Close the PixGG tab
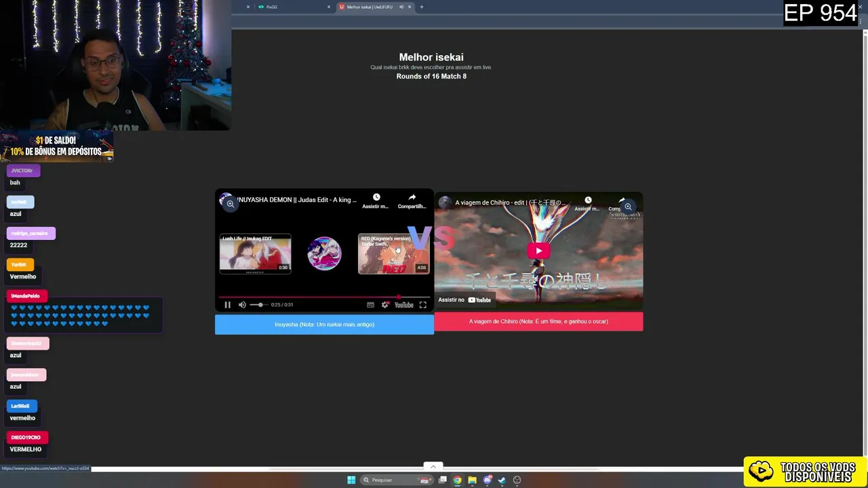Viewport: 868px width, 488px height. tap(329, 7)
